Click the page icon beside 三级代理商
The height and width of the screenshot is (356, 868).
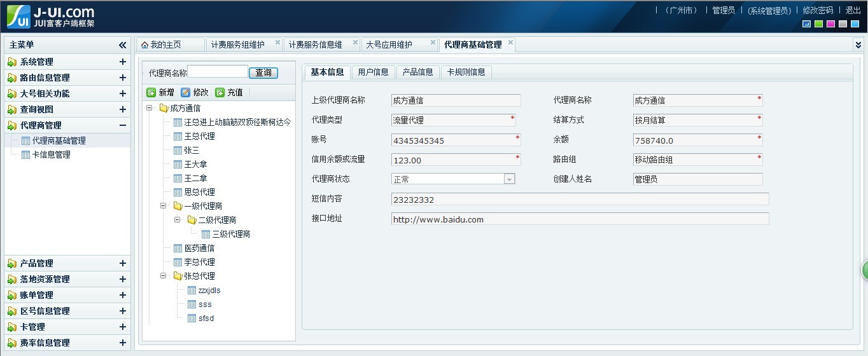pos(206,234)
